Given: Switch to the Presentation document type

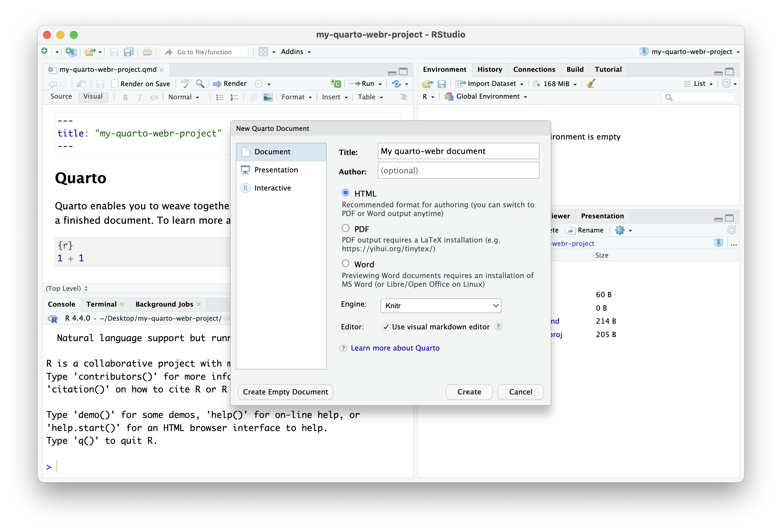Looking at the screenshot, I should tap(275, 169).
